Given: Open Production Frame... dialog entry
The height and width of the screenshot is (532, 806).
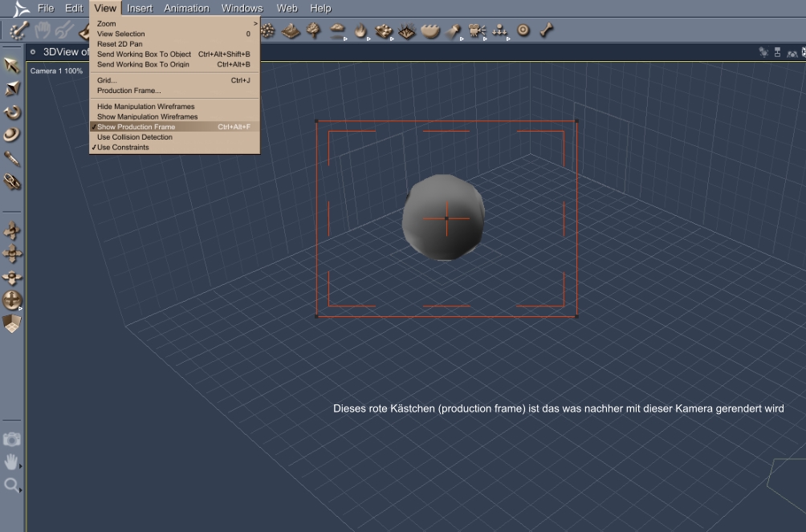Looking at the screenshot, I should tap(175, 91).
